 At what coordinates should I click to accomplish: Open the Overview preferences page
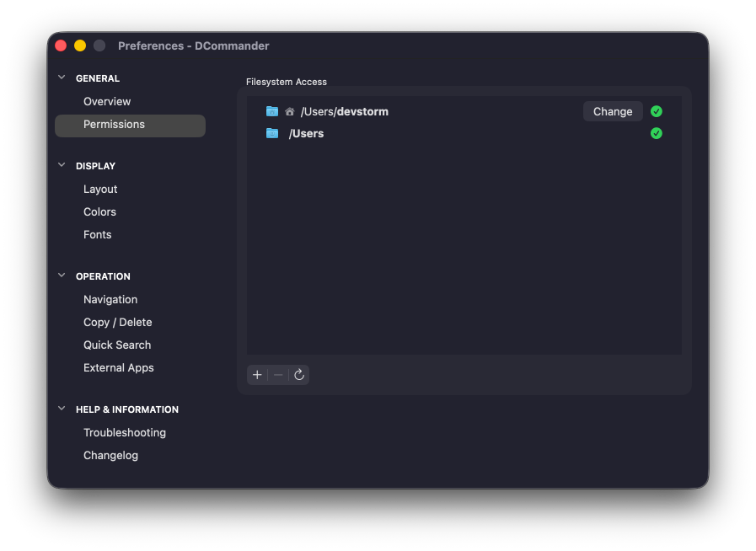click(x=106, y=101)
